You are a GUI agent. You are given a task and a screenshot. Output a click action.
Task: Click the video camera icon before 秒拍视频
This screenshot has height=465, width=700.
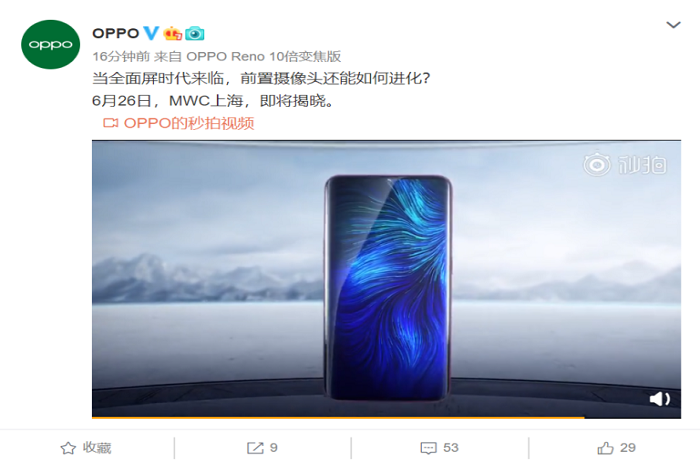(x=110, y=123)
